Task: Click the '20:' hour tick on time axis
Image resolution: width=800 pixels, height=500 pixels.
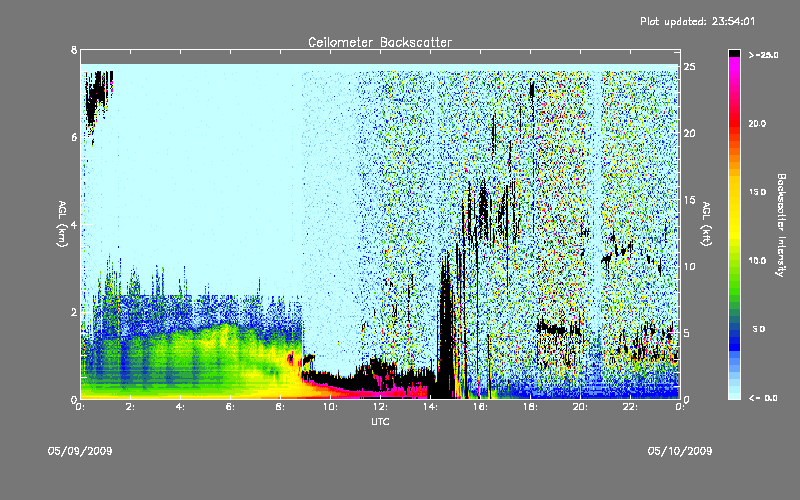Action: tap(580, 407)
